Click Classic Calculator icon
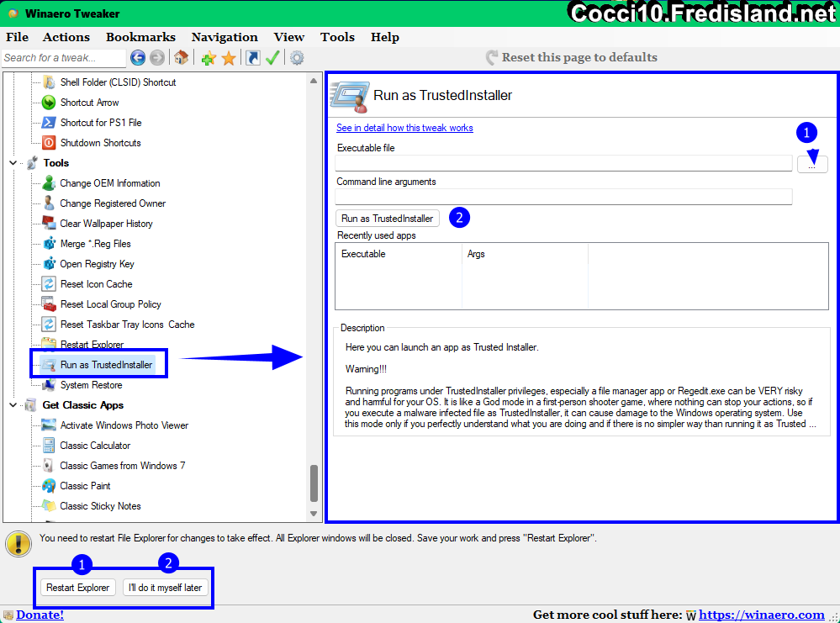The height and width of the screenshot is (623, 840). point(49,446)
